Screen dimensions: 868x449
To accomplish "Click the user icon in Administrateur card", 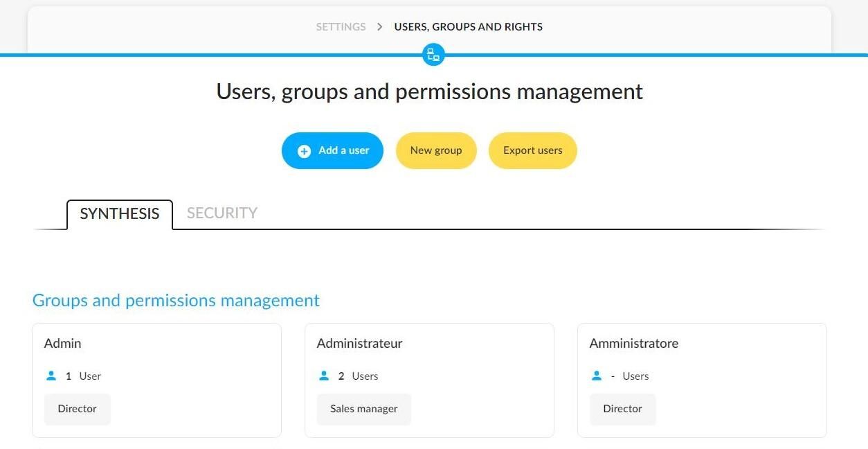I will 323,376.
